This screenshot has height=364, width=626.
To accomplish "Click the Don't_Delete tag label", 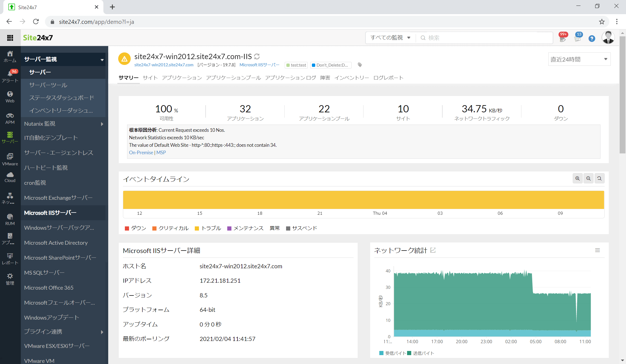I will point(330,65).
